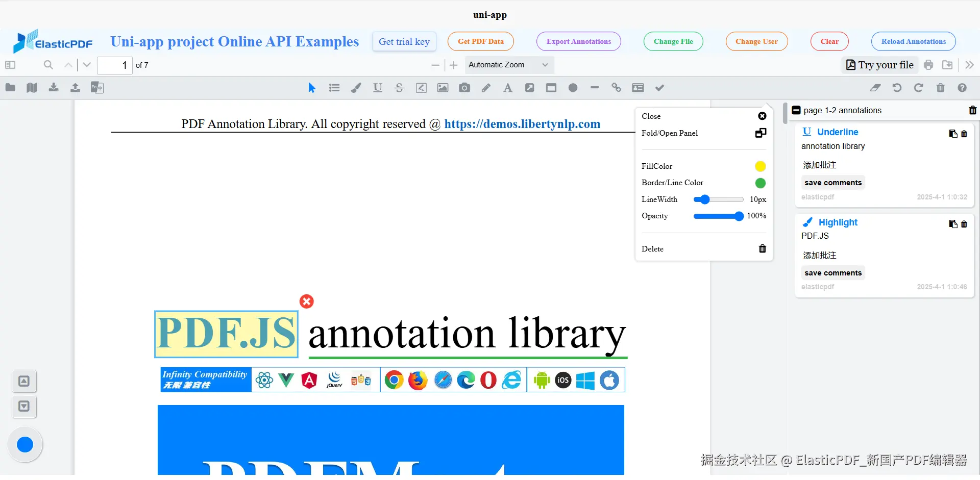The image size is (980, 480).
Task: Pick the green Border/Line Color swatch
Action: point(760,183)
